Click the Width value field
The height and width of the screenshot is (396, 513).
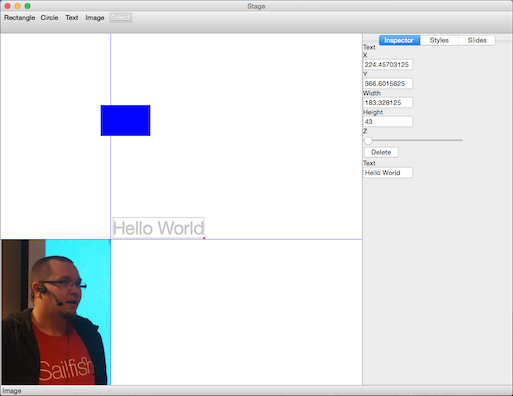pos(388,103)
